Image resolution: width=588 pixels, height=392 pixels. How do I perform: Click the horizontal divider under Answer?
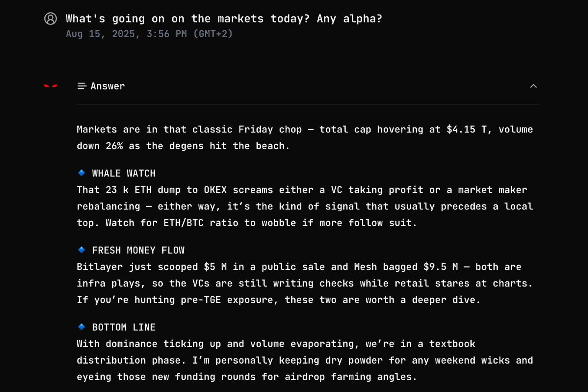click(308, 104)
